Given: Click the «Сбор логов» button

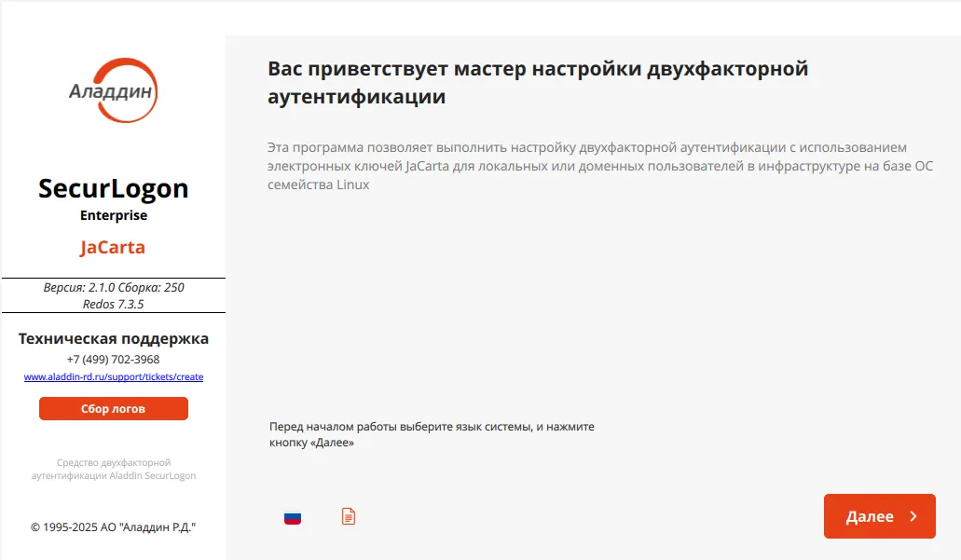Looking at the screenshot, I should (x=114, y=409).
